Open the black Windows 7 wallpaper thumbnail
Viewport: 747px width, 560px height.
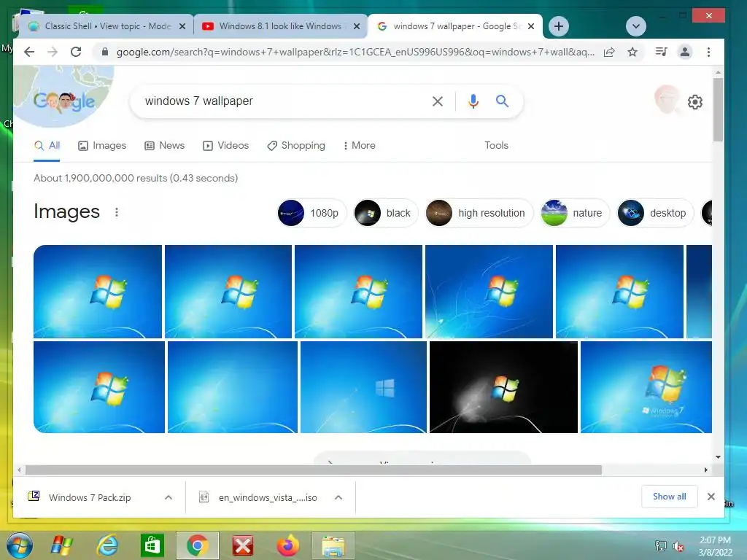pos(503,387)
